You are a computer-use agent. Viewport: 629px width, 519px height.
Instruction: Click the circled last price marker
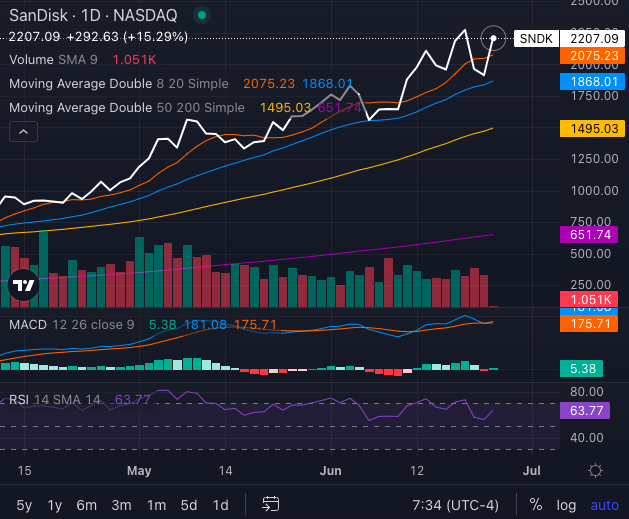[x=493, y=38]
